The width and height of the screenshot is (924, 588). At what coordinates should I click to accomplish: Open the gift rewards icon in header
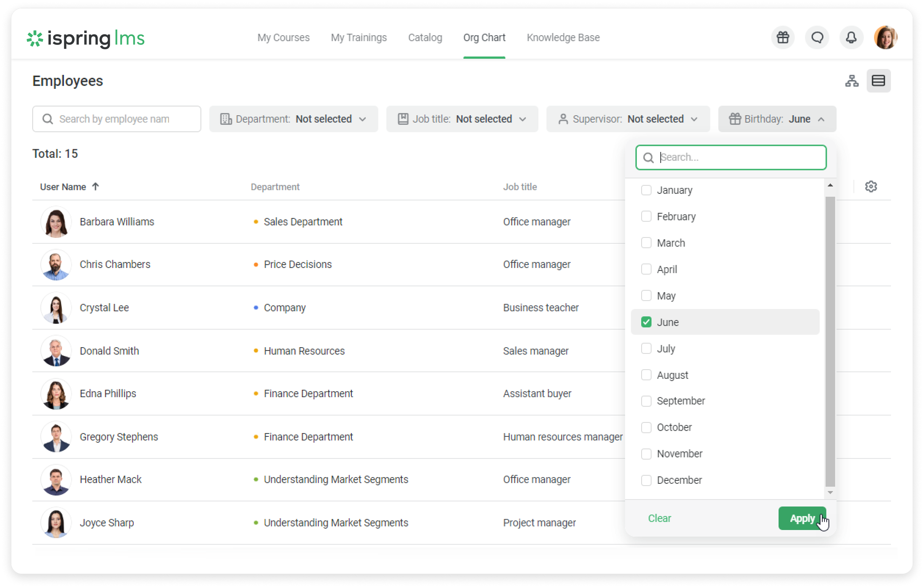click(x=783, y=37)
